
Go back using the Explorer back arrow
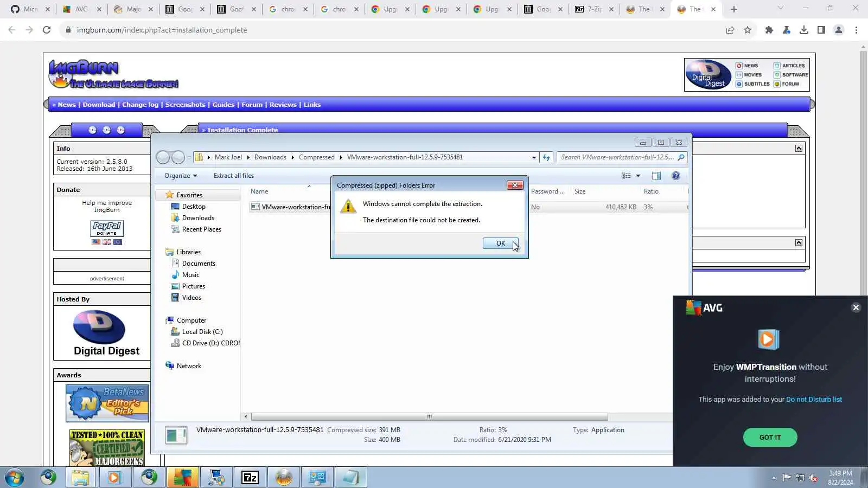coord(163,157)
